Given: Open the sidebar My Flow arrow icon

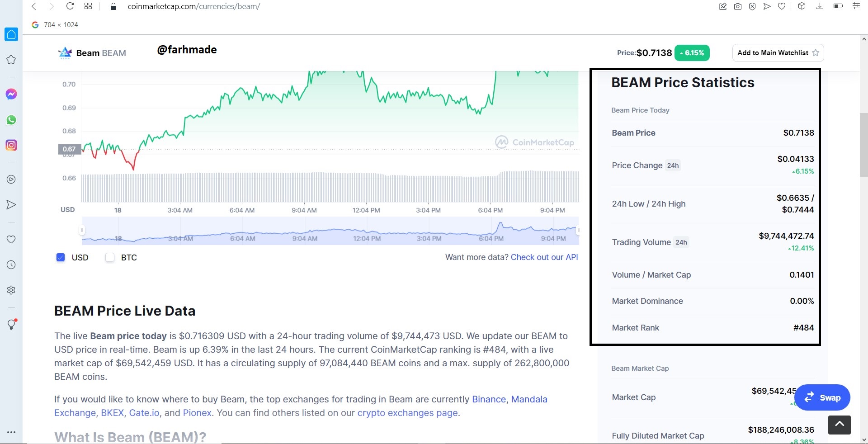Looking at the screenshot, I should pyautogui.click(x=11, y=205).
